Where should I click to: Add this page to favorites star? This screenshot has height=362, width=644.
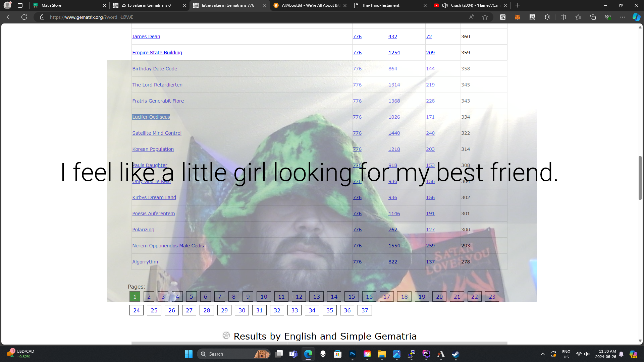click(x=485, y=17)
